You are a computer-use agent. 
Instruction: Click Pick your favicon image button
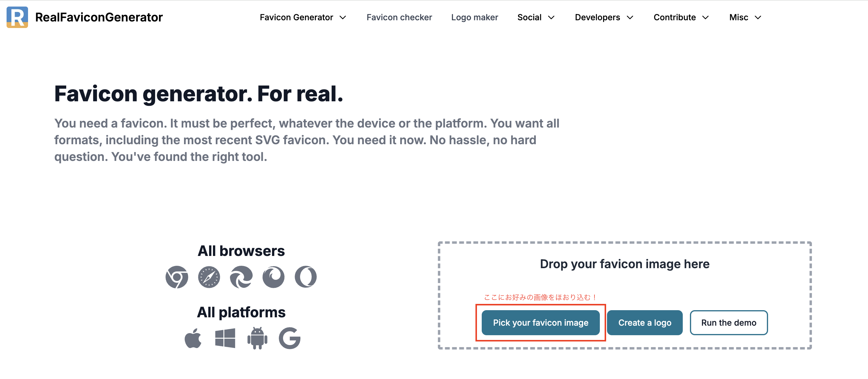[540, 322]
